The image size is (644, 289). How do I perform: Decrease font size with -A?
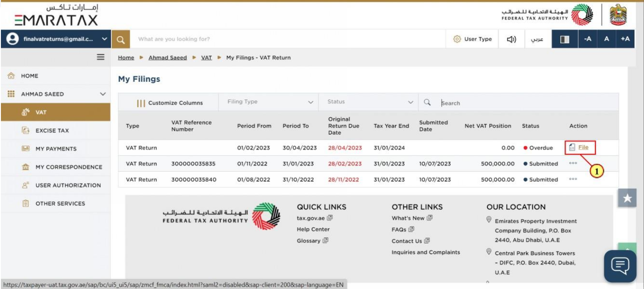click(587, 39)
